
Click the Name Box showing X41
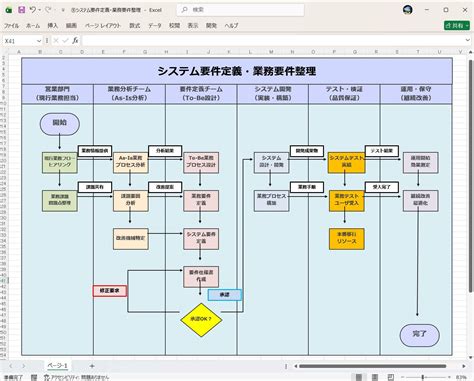(x=18, y=41)
